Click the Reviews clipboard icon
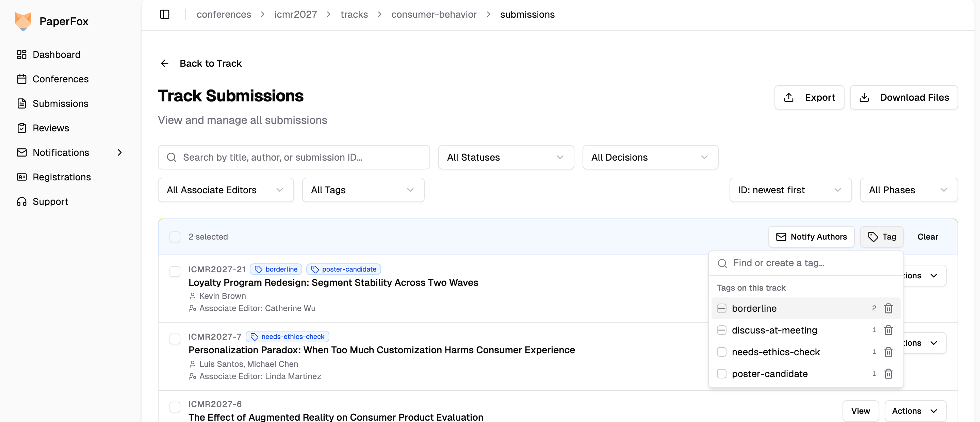Viewport: 980px width, 422px height. (22, 128)
